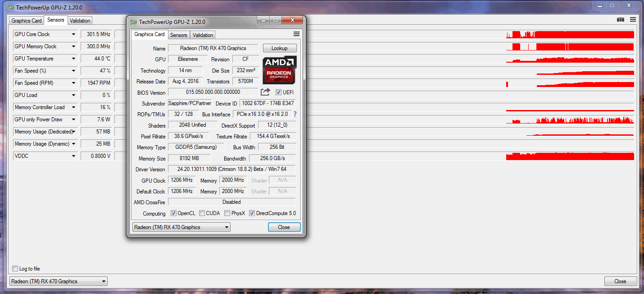Click Close button in the front GPU-Z window

click(284, 227)
